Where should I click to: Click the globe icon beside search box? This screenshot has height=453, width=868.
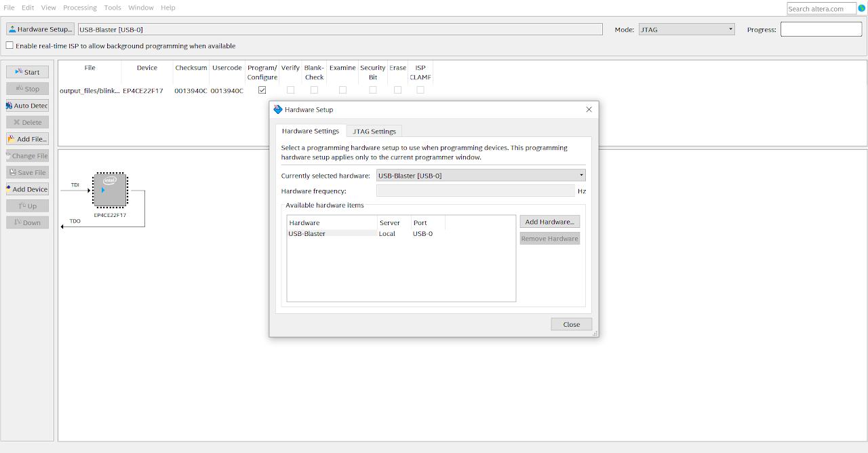(x=862, y=8)
